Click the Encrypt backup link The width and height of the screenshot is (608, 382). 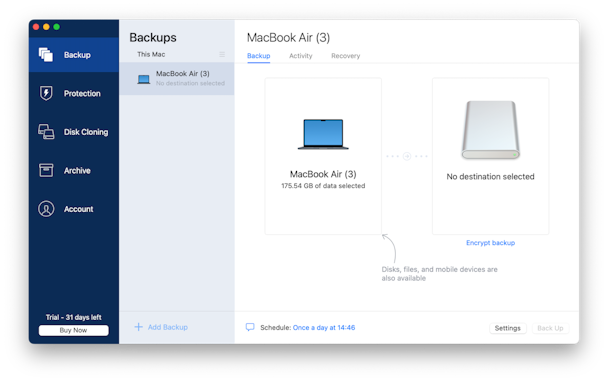tap(491, 243)
